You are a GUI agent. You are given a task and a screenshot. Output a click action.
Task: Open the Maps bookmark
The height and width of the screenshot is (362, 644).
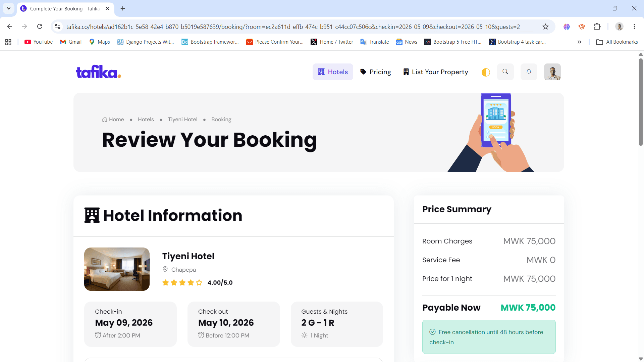pos(100,42)
